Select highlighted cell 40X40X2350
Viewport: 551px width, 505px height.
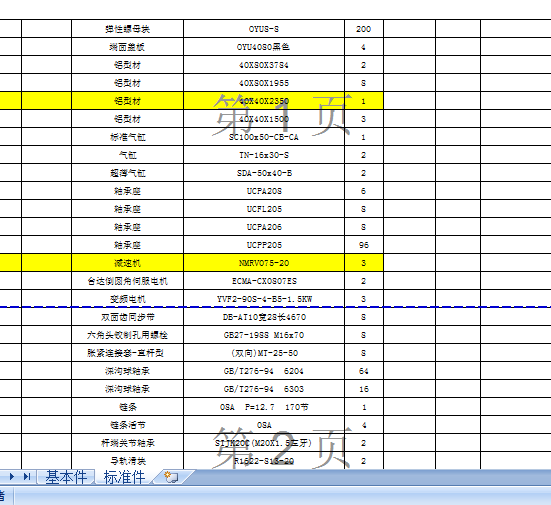264,101
